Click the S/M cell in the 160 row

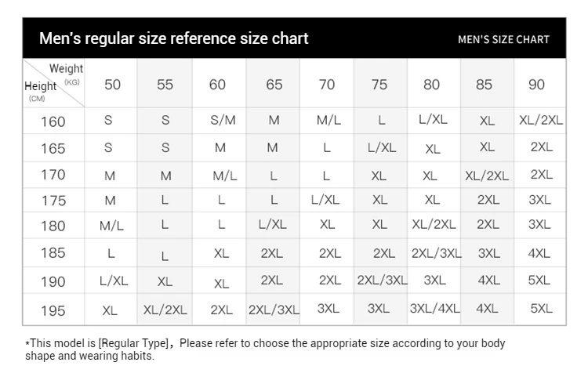(223, 120)
